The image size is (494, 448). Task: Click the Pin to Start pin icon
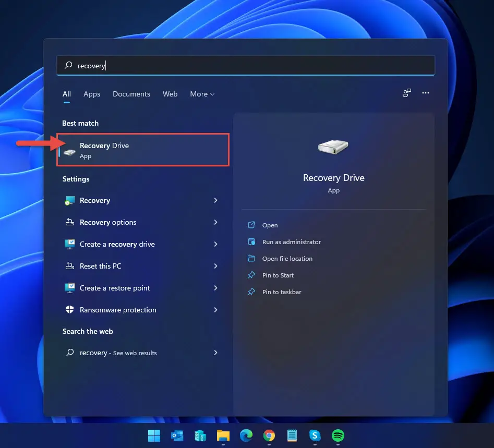pyautogui.click(x=251, y=275)
